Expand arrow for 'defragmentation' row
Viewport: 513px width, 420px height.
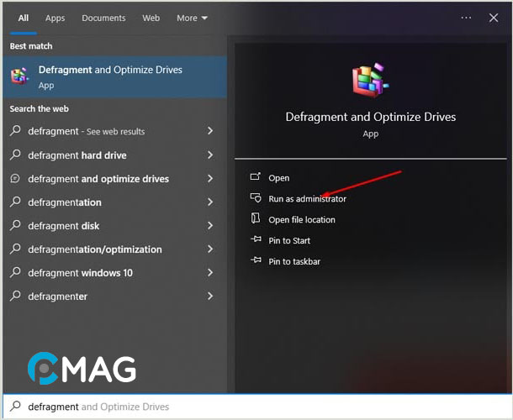tap(210, 202)
